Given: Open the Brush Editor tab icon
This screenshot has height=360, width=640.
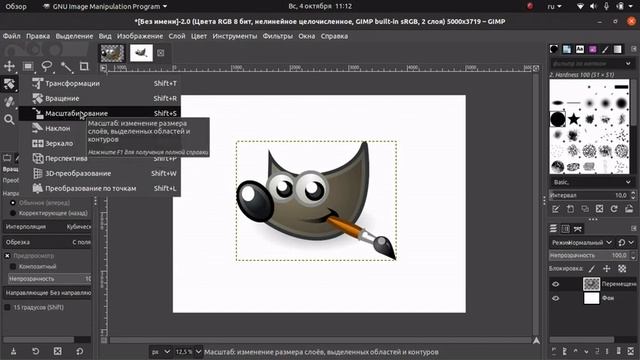Looking at the screenshot, I should [x=605, y=49].
